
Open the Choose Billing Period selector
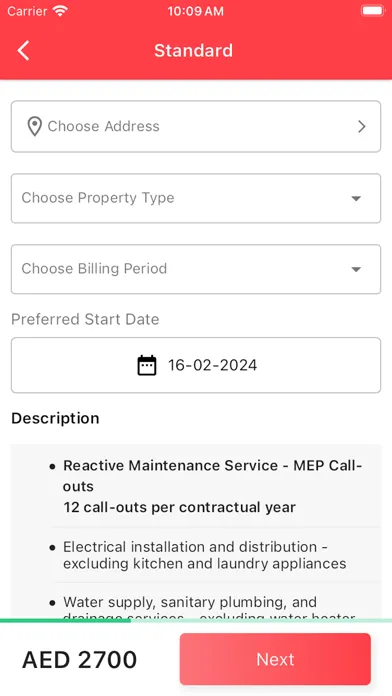click(x=196, y=269)
